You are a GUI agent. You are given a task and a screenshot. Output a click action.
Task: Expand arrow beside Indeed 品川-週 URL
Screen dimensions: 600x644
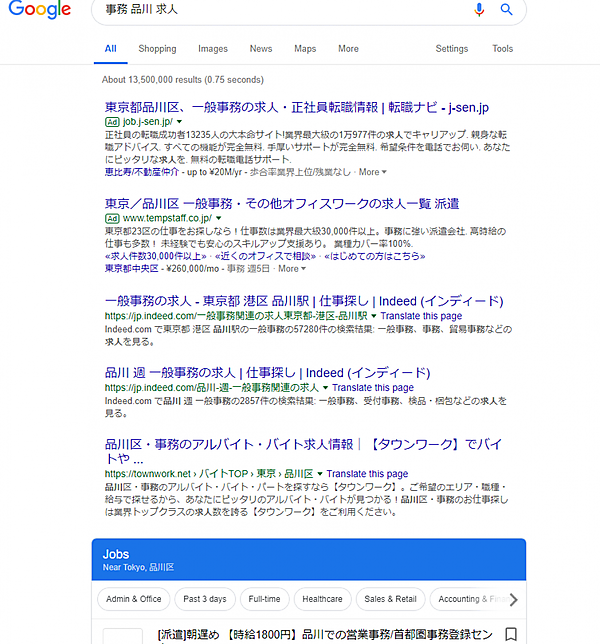[x=325, y=388]
